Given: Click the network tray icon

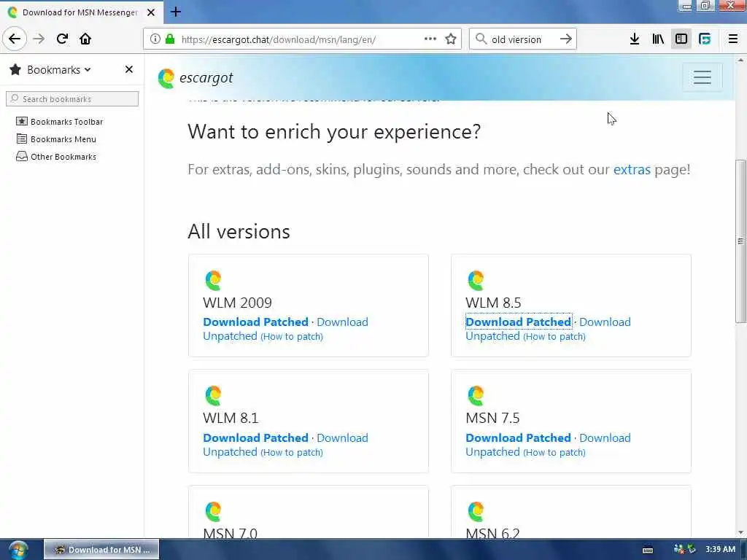Looking at the screenshot, I should (679, 550).
